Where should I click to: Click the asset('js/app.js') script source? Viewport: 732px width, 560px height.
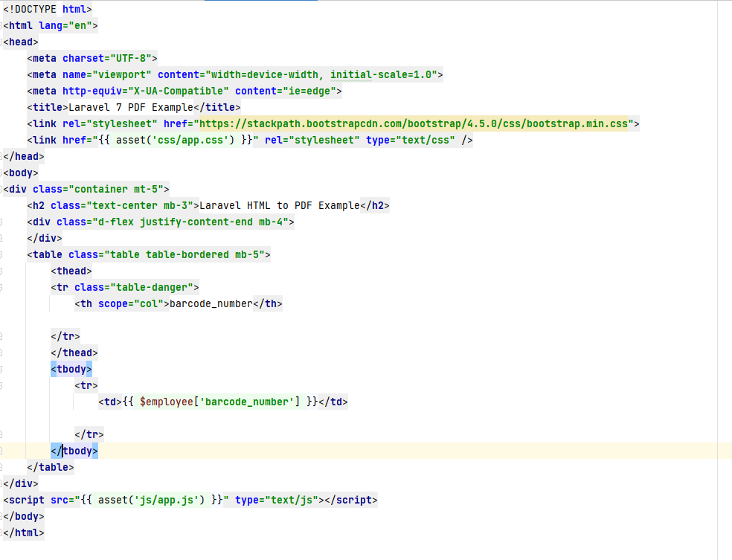tap(151, 500)
